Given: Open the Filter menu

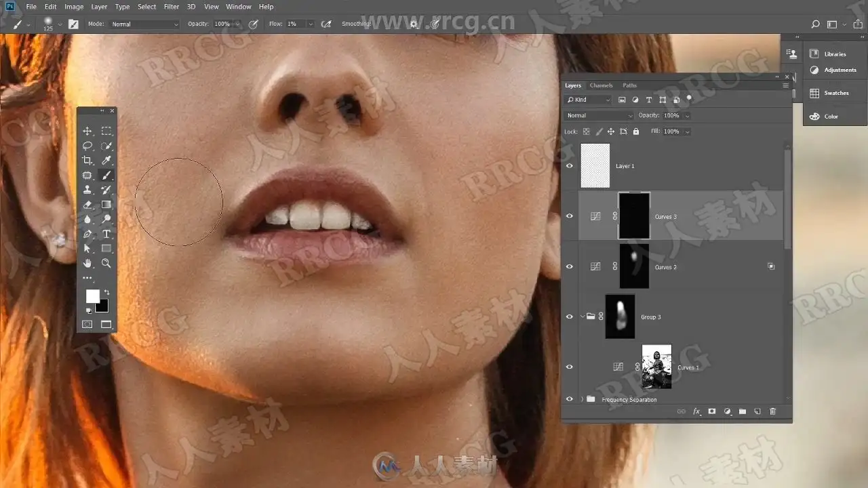Looking at the screenshot, I should point(172,7).
